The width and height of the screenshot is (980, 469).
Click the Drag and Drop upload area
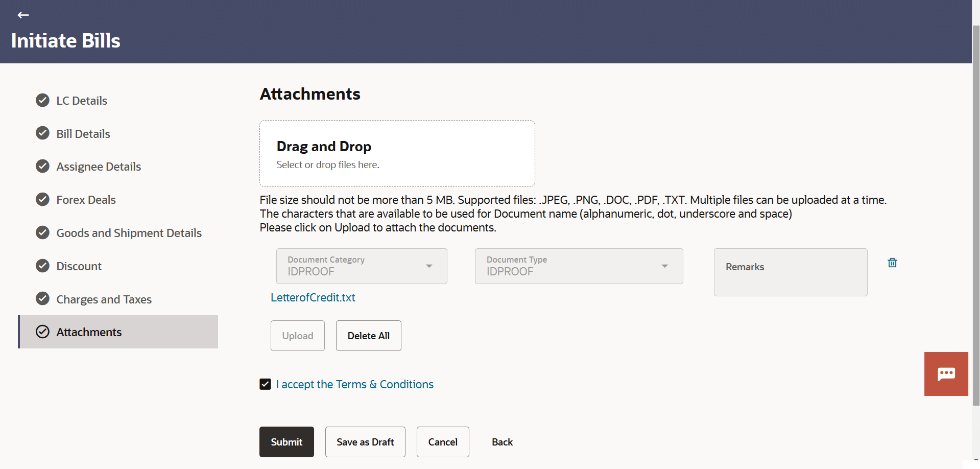397,154
